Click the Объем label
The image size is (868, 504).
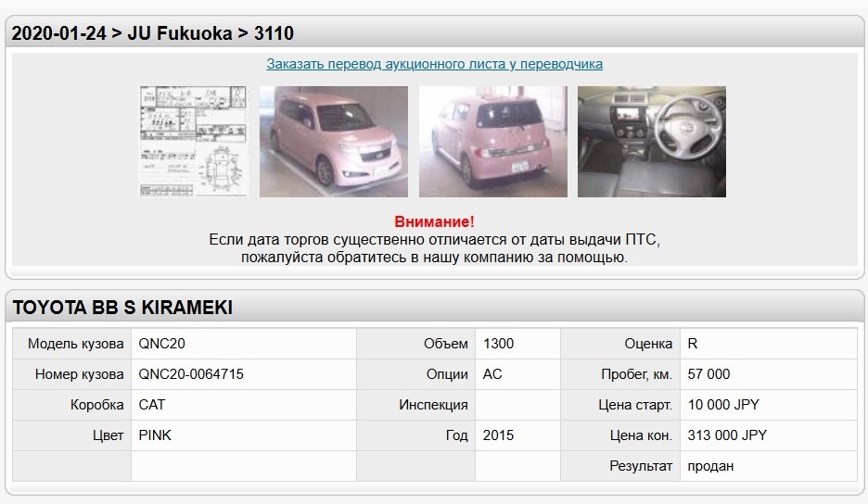pyautogui.click(x=446, y=344)
